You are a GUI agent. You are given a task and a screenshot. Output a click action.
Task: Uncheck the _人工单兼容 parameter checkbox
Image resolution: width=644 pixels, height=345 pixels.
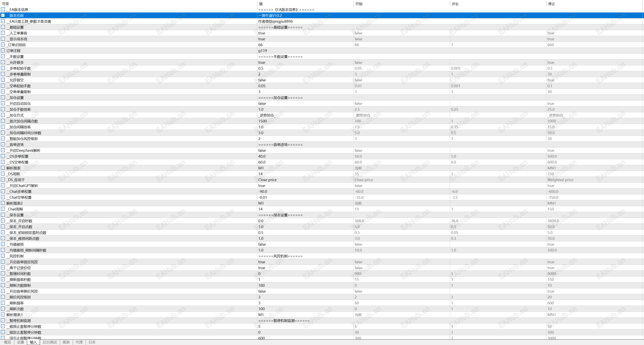pyautogui.click(x=3, y=33)
